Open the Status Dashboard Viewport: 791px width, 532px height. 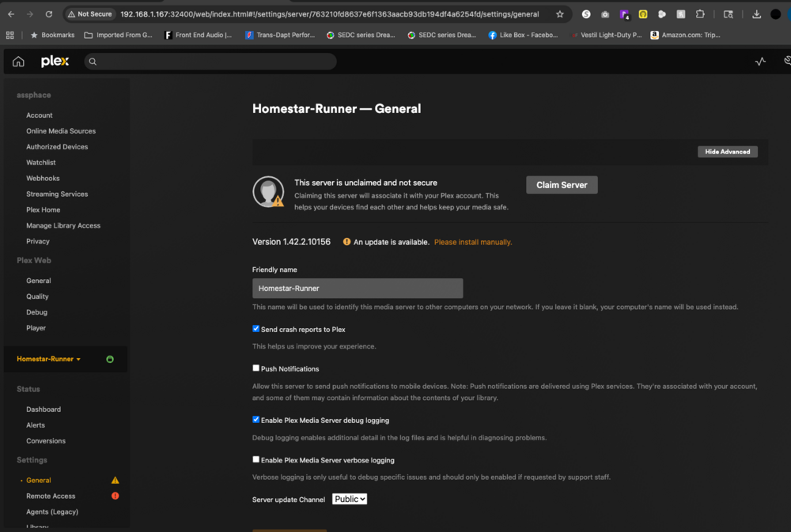(x=44, y=409)
